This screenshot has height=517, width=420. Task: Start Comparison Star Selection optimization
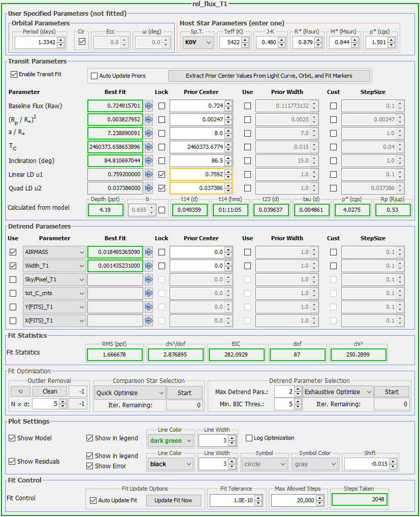coord(185,393)
